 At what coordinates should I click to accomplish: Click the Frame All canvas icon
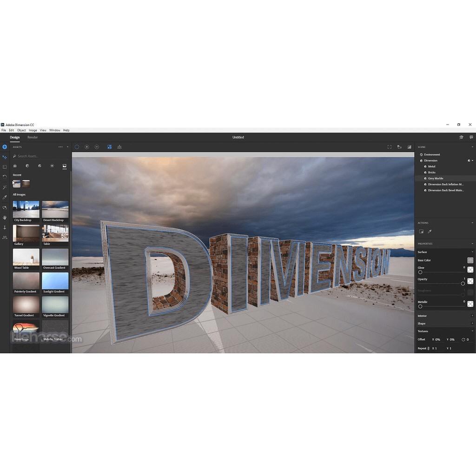click(x=390, y=147)
